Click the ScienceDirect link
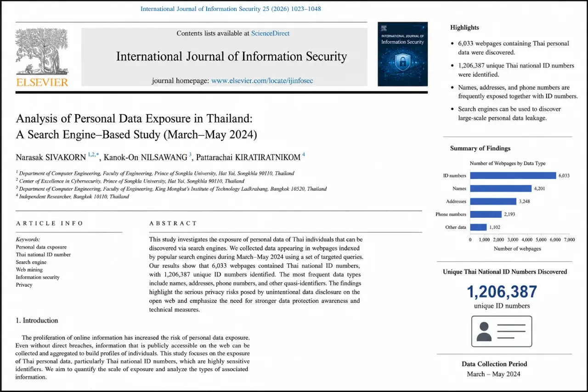 [x=270, y=33]
